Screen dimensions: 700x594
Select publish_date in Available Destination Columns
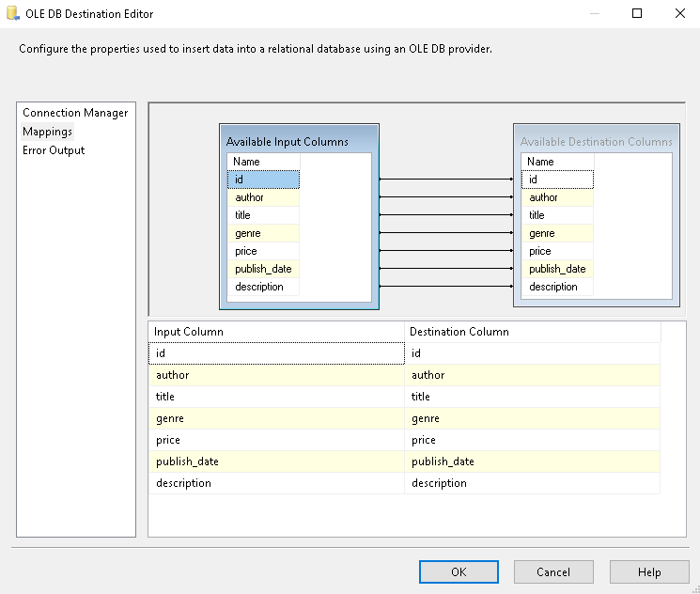tap(557, 269)
